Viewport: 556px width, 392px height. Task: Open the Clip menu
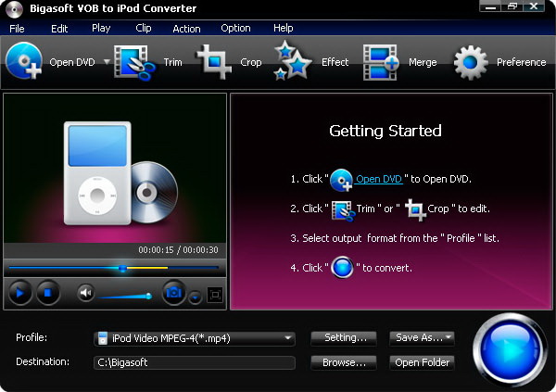click(144, 29)
